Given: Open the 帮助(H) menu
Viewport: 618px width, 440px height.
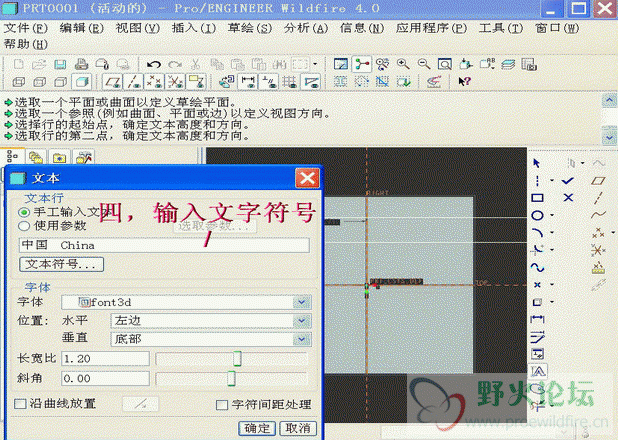Looking at the screenshot, I should 26,44.
